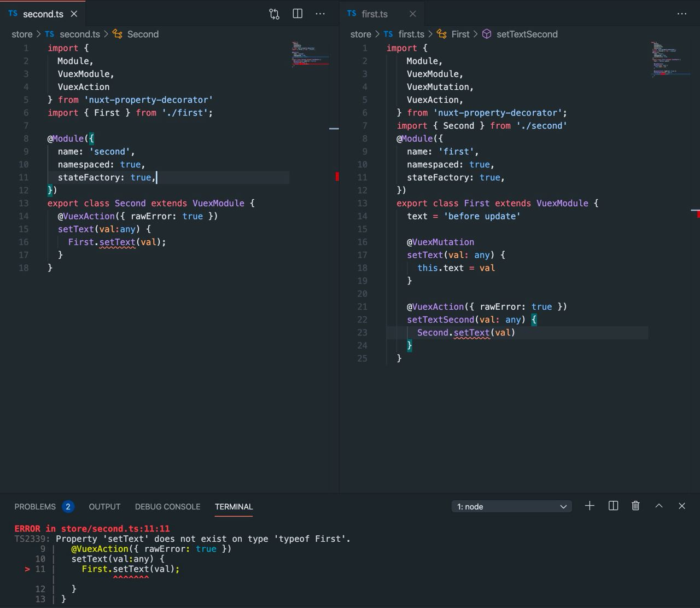Image resolution: width=700 pixels, height=608 pixels.
Task: Click the class symbol icon beside 'Second' breadcrumb
Action: 117,34
